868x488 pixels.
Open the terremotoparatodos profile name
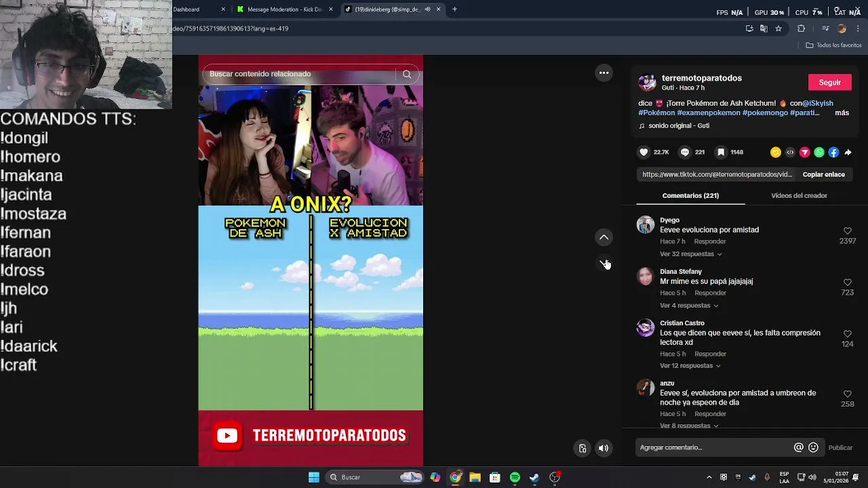(x=701, y=79)
